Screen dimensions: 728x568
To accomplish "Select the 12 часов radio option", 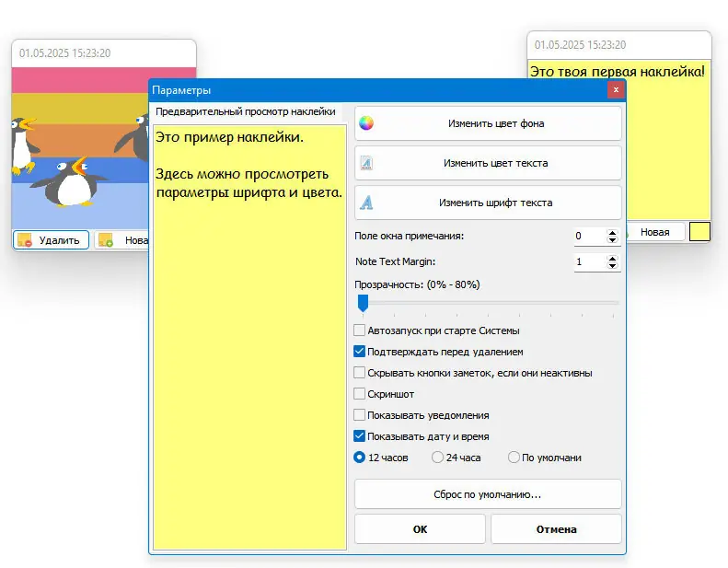I will pyautogui.click(x=359, y=458).
